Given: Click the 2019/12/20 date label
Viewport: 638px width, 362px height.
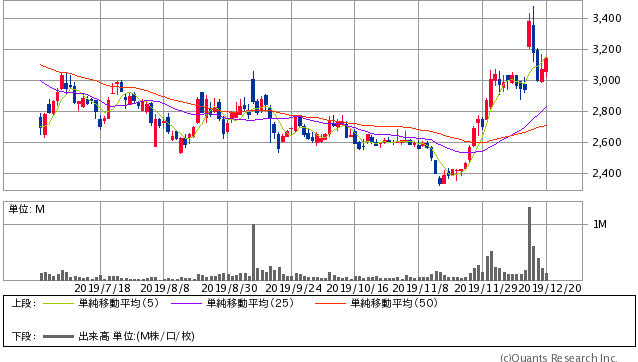Looking at the screenshot, I should click(x=549, y=288).
